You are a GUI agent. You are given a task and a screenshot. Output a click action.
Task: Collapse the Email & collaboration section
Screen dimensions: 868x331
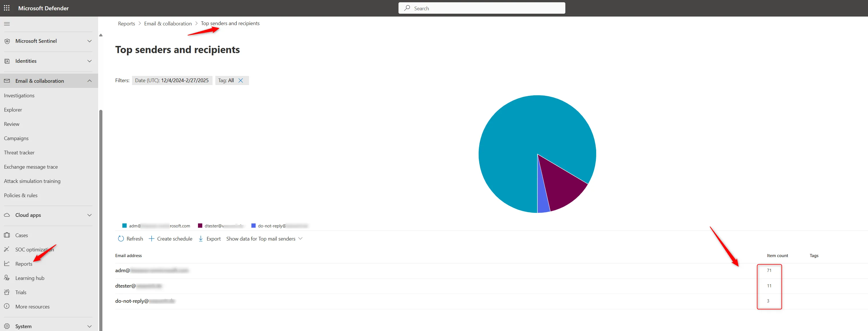point(89,81)
